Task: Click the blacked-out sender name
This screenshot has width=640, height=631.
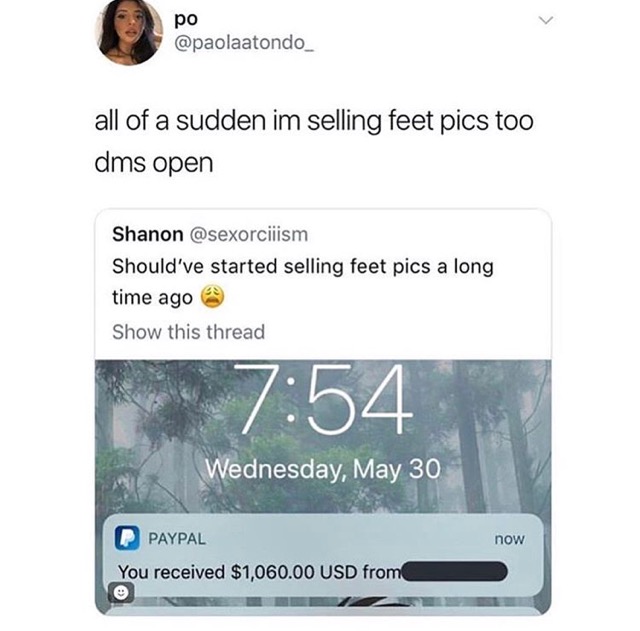Action: pyautogui.click(x=455, y=571)
